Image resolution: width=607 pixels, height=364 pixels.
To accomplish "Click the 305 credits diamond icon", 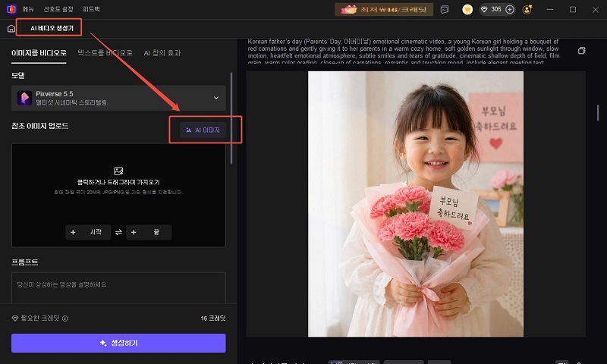I will pos(484,9).
